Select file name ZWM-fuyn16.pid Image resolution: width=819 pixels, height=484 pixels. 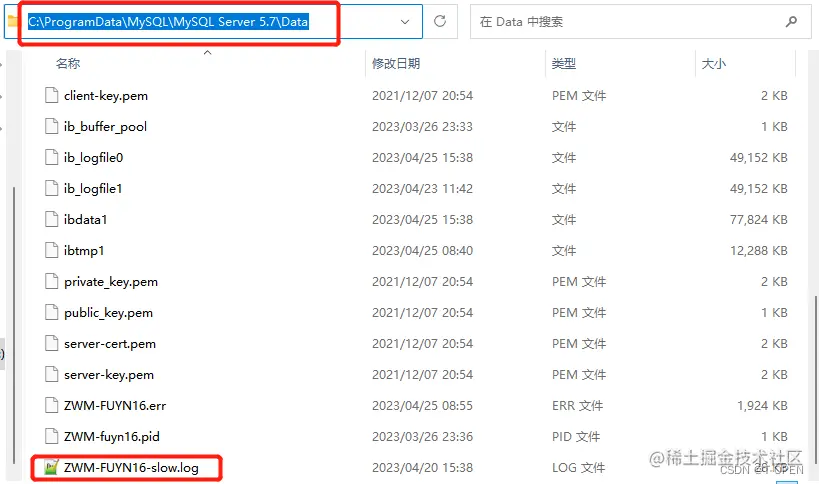click(x=112, y=436)
